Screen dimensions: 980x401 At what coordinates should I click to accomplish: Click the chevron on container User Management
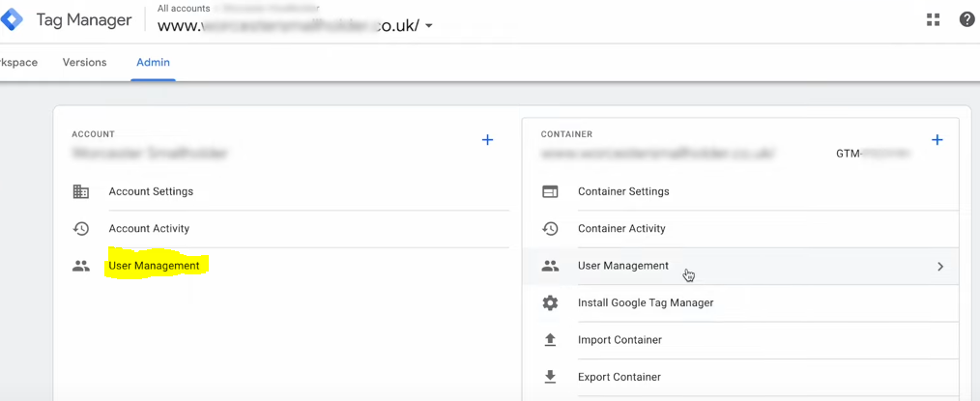940,266
